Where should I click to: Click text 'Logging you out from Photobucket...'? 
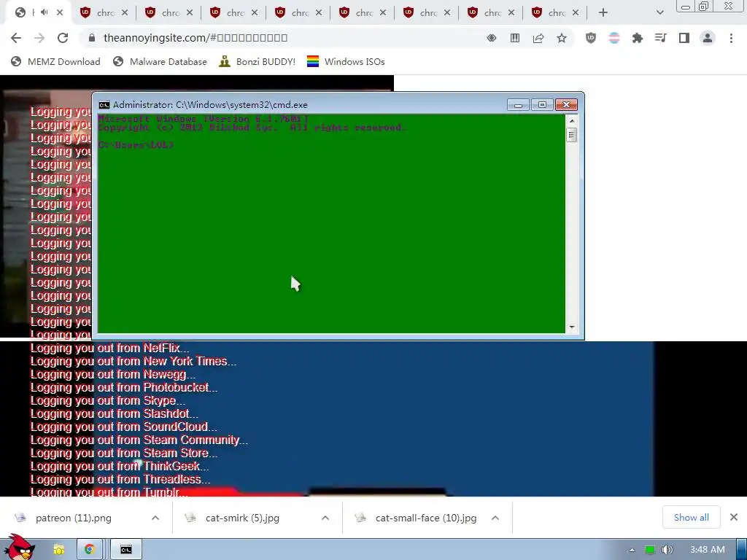point(124,388)
